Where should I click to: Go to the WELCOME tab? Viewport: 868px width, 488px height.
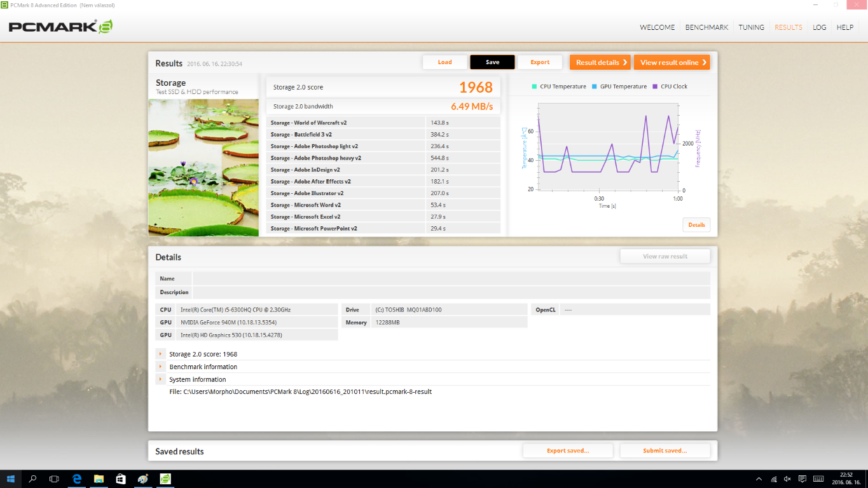pos(658,27)
